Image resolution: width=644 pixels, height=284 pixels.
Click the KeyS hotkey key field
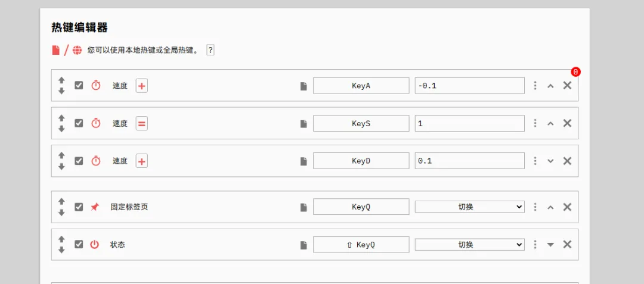tap(361, 123)
